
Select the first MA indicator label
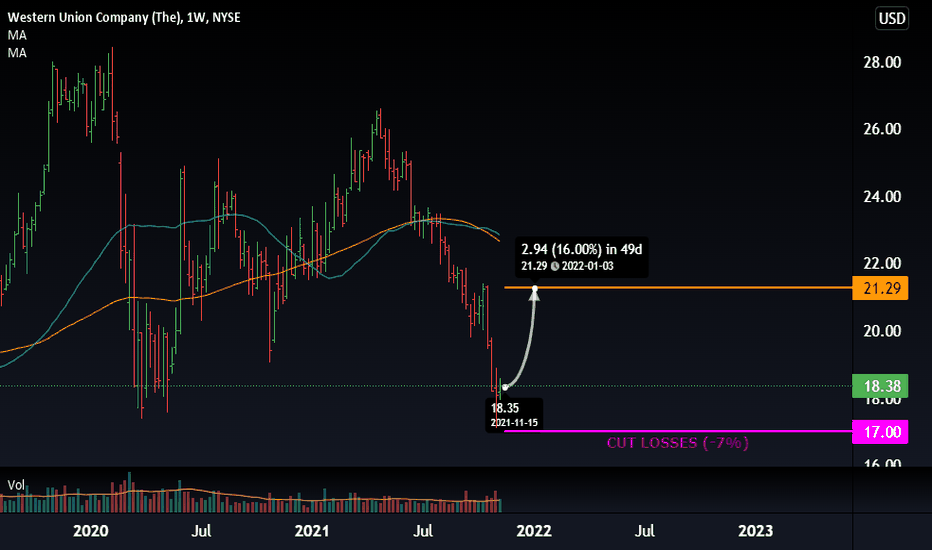(x=17, y=35)
